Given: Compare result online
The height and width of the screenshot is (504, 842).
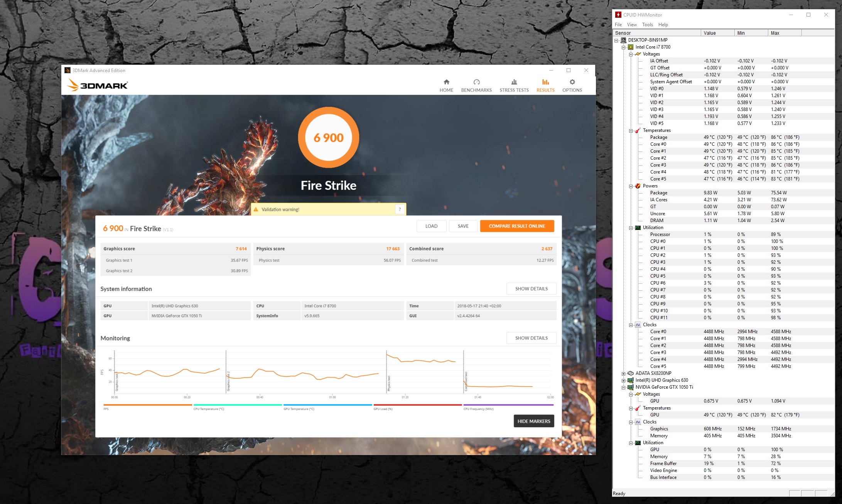Looking at the screenshot, I should tap(517, 226).
